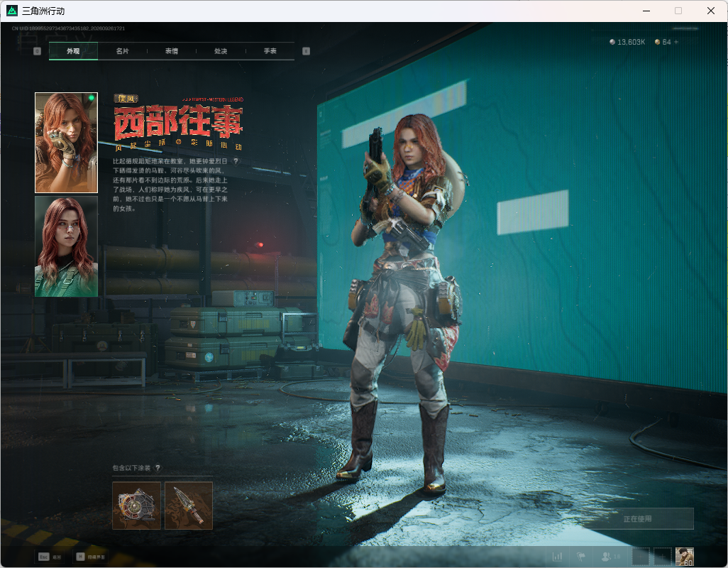
Task: Click the help icon beside skin description
Action: (x=236, y=161)
